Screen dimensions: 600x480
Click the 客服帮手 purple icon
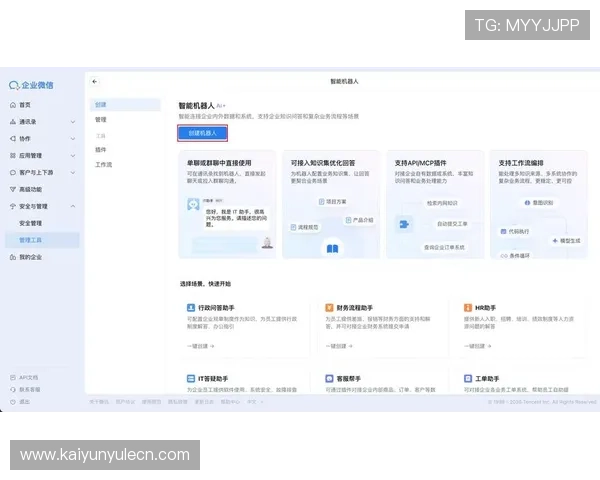pyautogui.click(x=329, y=378)
